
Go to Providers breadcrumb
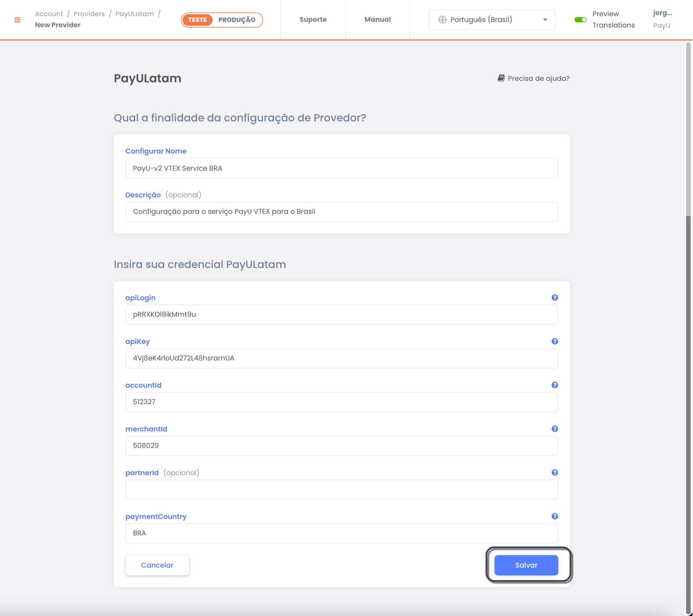pyautogui.click(x=89, y=14)
